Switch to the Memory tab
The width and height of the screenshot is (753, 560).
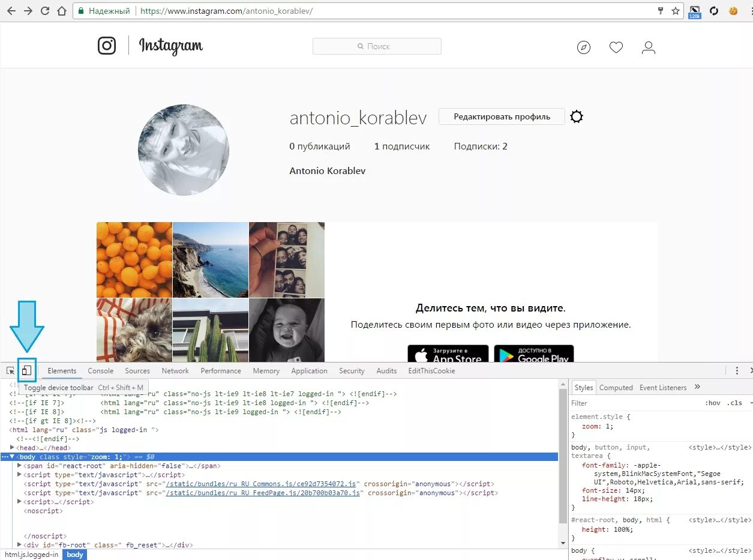[x=266, y=371]
